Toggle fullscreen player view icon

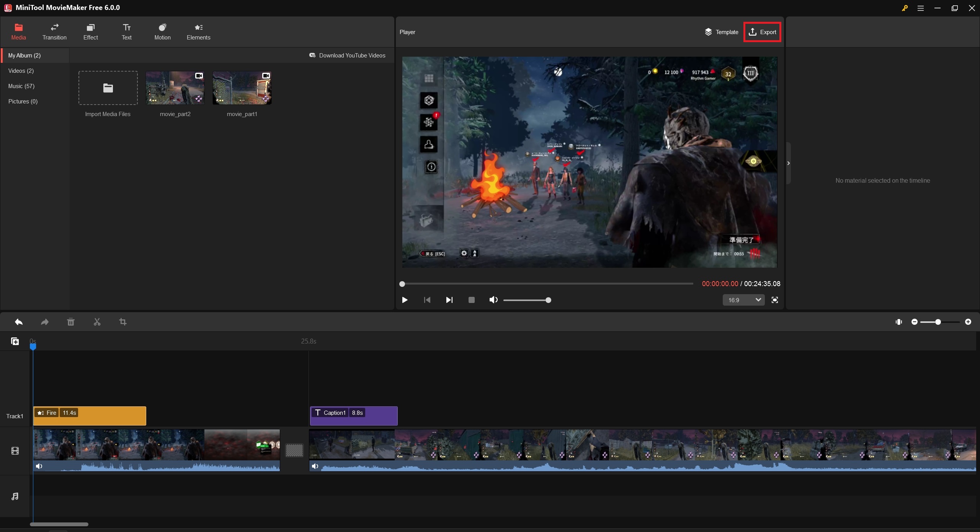click(775, 300)
